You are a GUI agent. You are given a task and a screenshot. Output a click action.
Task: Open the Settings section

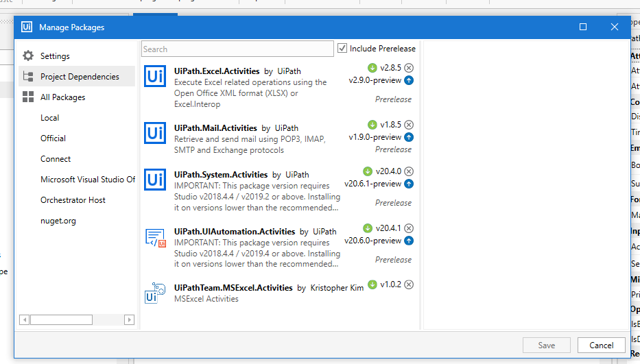[77, 56]
